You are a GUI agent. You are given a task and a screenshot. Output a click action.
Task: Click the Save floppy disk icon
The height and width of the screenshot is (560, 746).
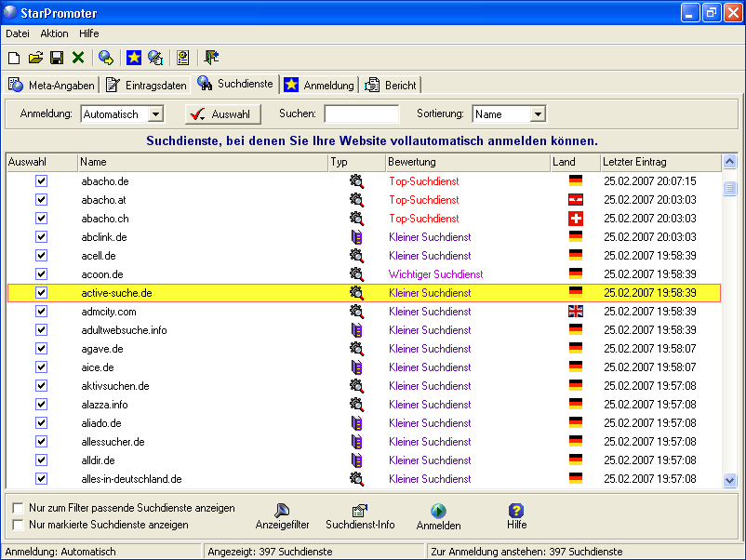click(x=57, y=58)
